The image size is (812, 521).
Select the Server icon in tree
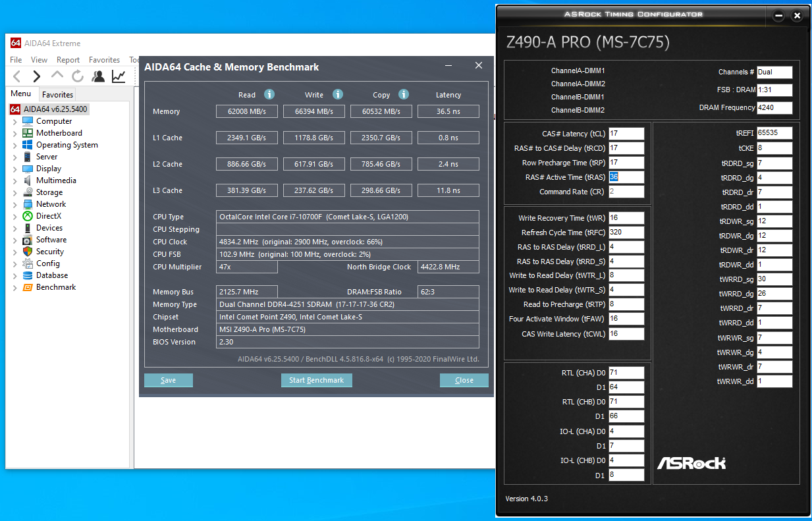tap(28, 157)
